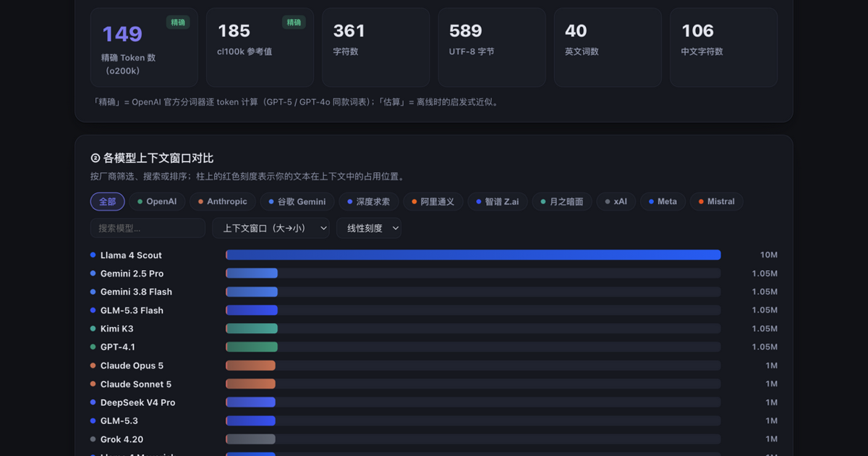868x456 pixels.
Task: Filter models by 月之暗面
Action: coord(562,202)
